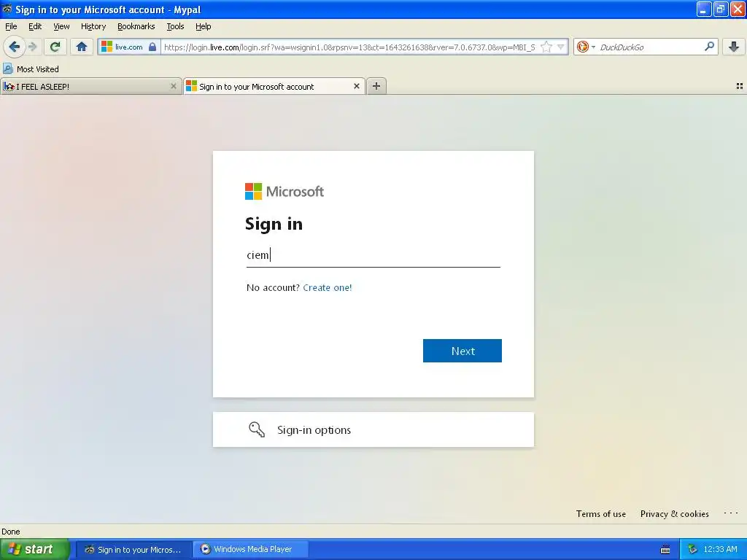Select the Sign in to your Microsoft account tab
Viewport: 747px width, 560px height.
pos(274,86)
